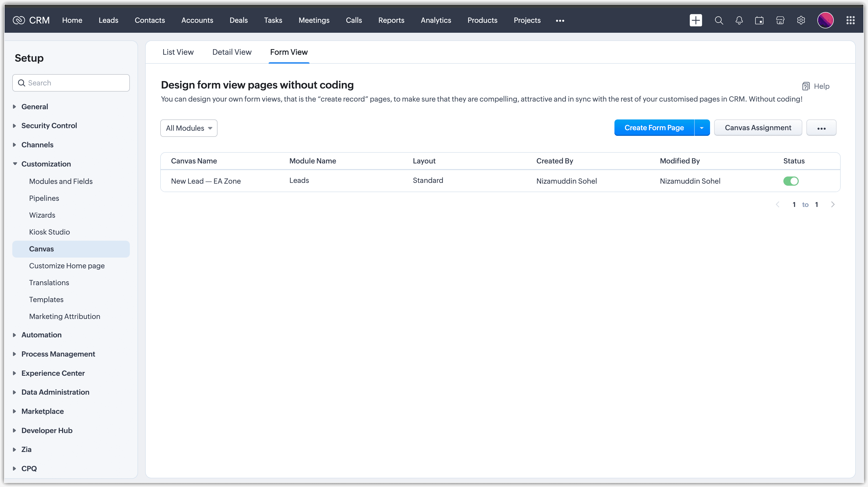This screenshot has width=868, height=487.
Task: Open the apps grid launcher icon
Action: pos(850,20)
